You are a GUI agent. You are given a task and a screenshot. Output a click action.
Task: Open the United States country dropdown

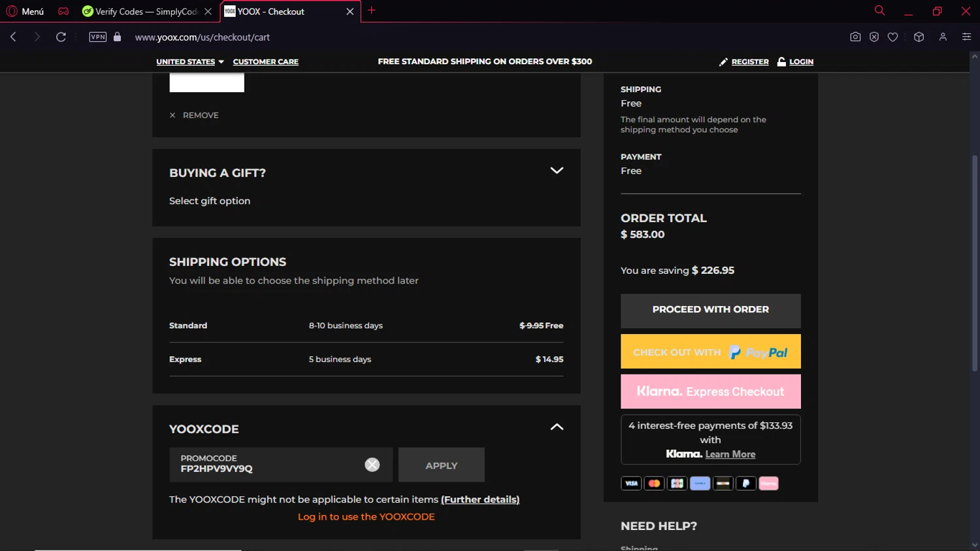tap(190, 61)
